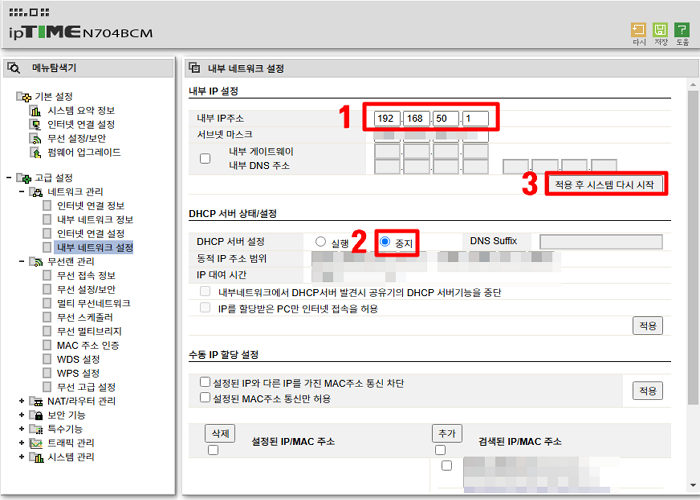Expand the 트래픽 관리 tree node
The height and width of the screenshot is (500, 700).
(21, 443)
